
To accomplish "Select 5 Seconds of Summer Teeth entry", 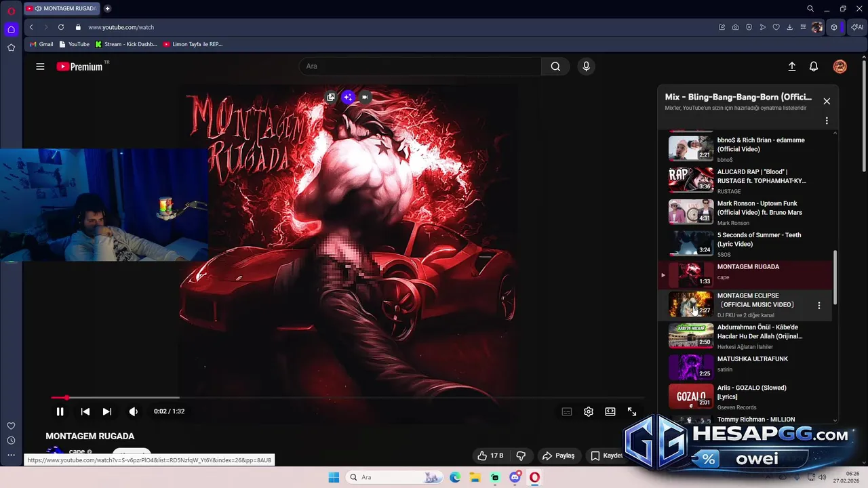I will click(x=746, y=244).
